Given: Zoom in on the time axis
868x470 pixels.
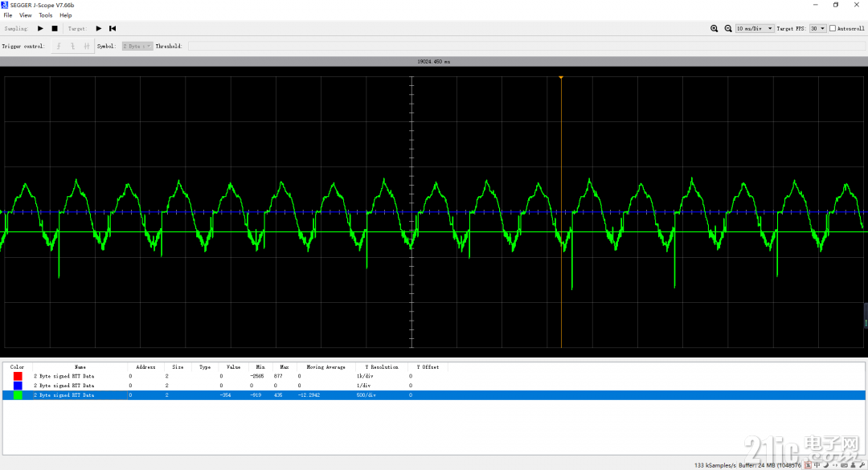Looking at the screenshot, I should [x=714, y=28].
